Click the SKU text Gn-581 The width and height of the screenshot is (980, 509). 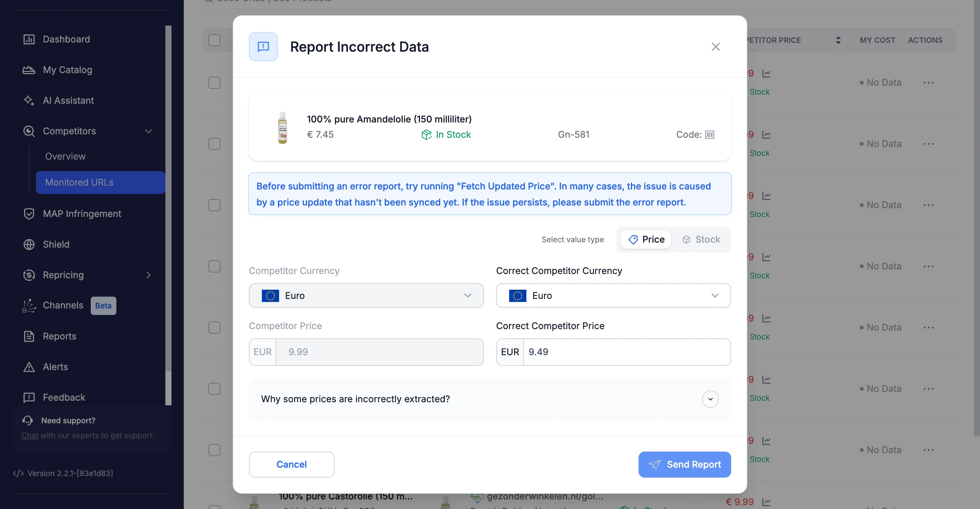pos(573,135)
